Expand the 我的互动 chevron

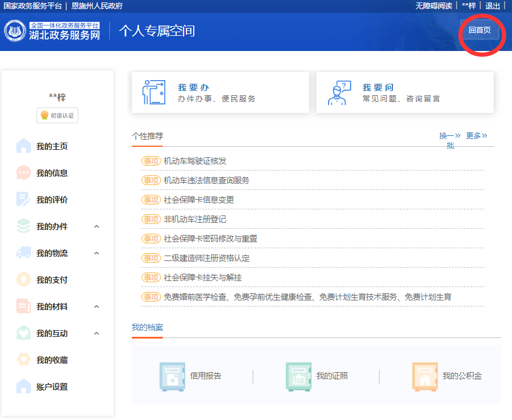coord(97,334)
